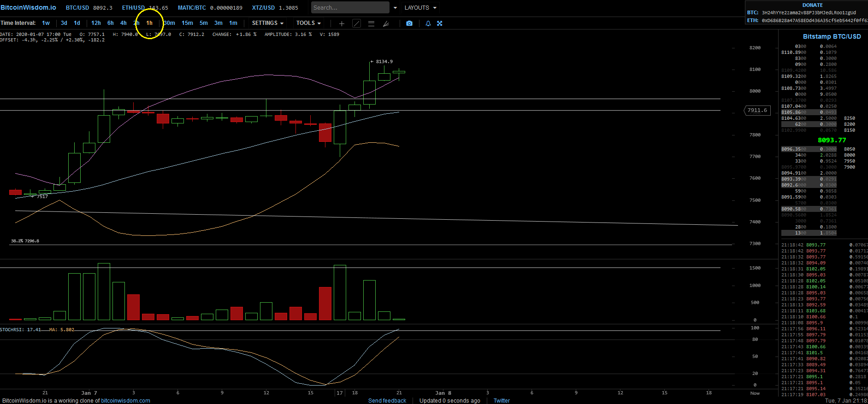The image size is (868, 404).
Task: Click bid row at price 8091.5900
Action: [809, 197]
